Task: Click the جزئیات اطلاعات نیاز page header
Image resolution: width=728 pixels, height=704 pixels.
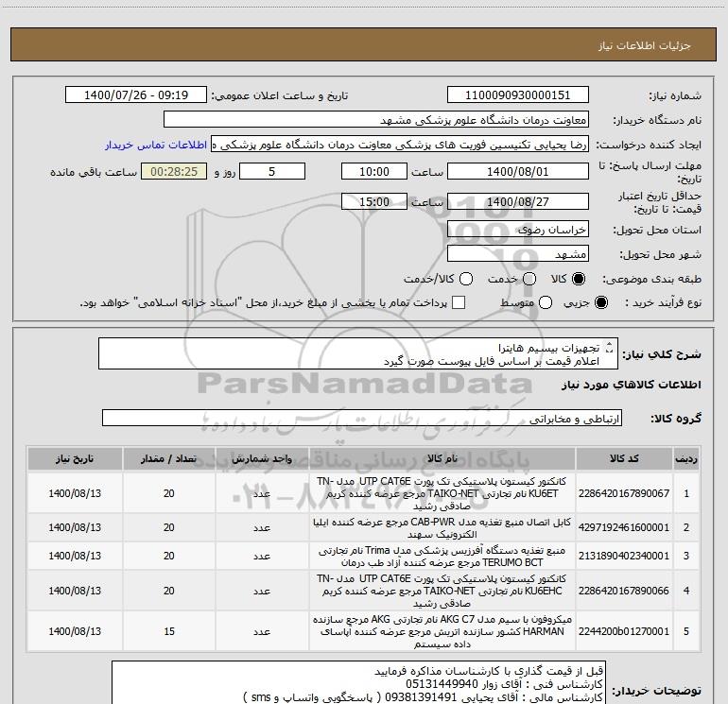Action: pos(645,45)
